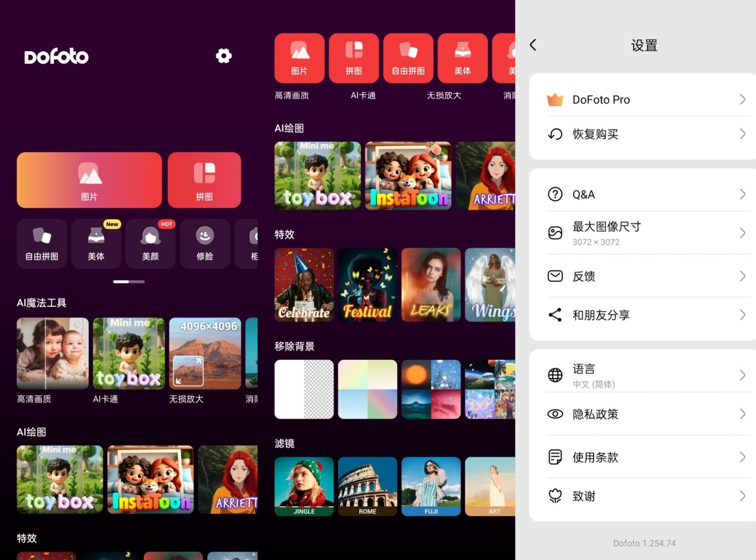756x560 pixels.
Task: Open the settings gear icon
Action: [224, 56]
